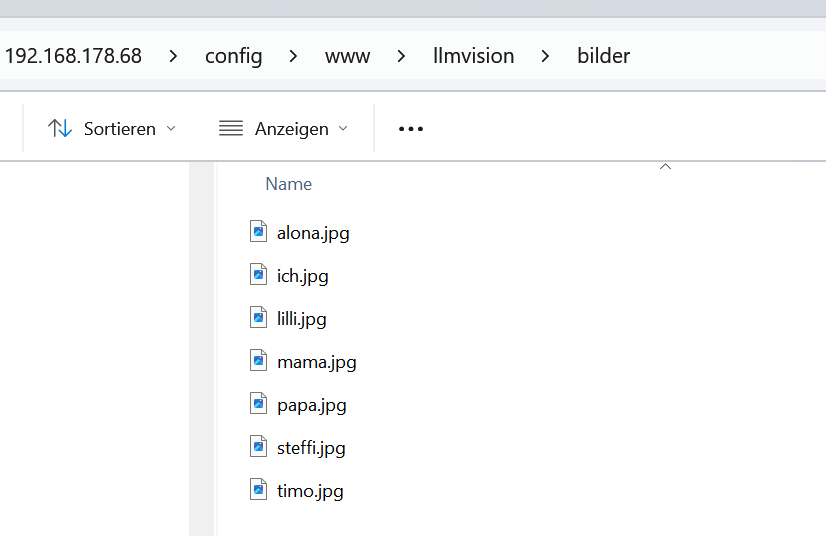The width and height of the screenshot is (826, 536).
Task: Go to the www folder breadcrumb
Action: (x=348, y=56)
